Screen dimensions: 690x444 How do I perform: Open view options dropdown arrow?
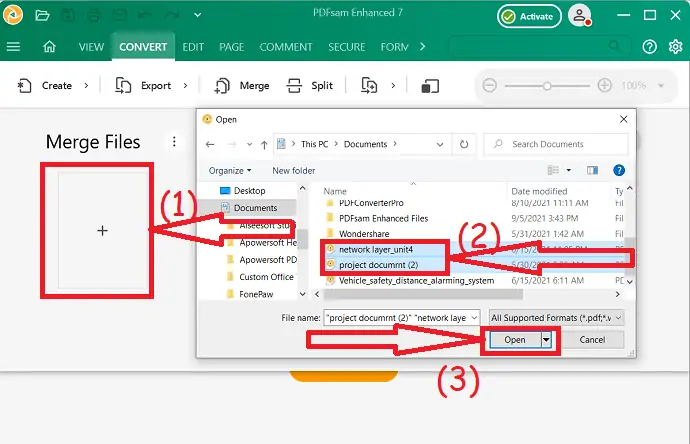569,170
